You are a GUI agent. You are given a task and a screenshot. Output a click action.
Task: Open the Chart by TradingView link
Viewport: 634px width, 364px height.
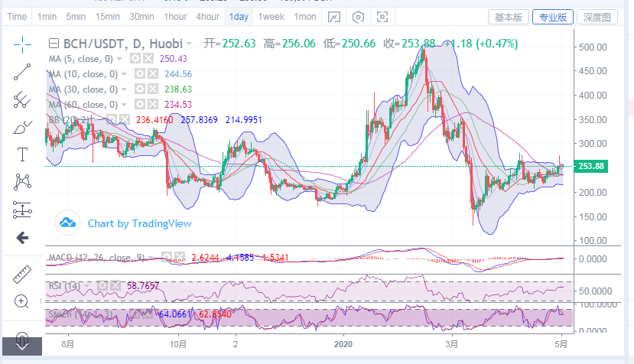tap(139, 223)
